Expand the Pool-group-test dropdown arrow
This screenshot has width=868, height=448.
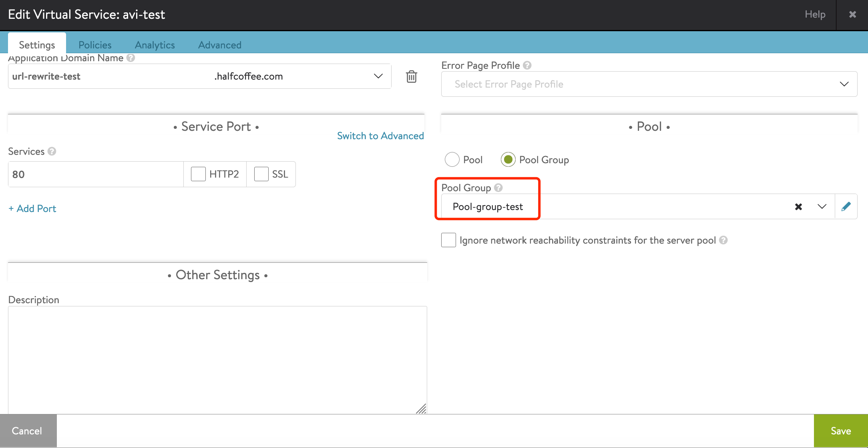tap(822, 206)
